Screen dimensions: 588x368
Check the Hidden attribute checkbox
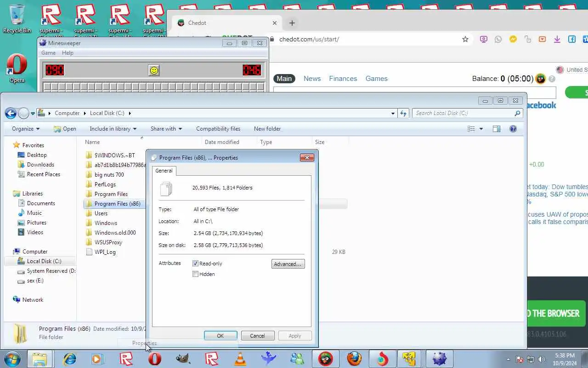coord(195,274)
